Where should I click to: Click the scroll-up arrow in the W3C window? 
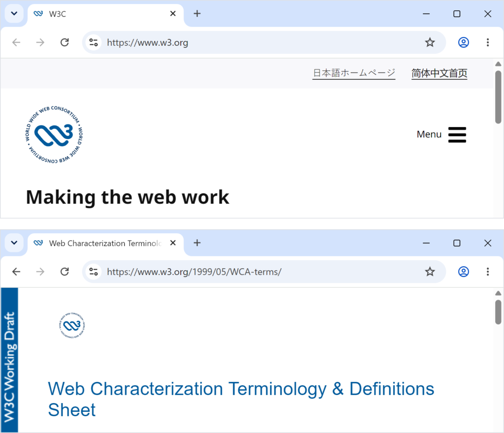(498, 64)
